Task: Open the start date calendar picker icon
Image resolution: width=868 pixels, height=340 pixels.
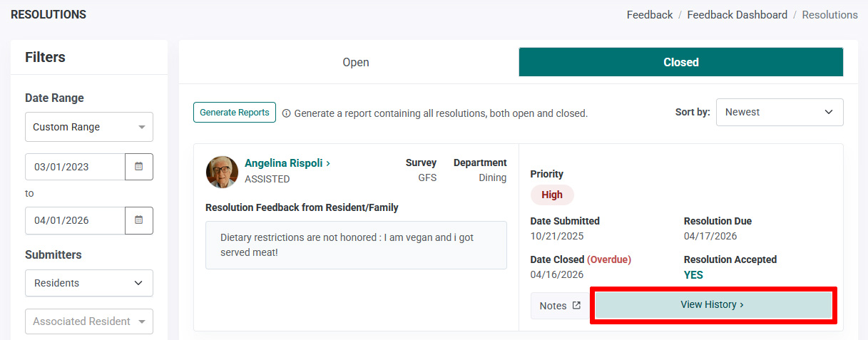Action: click(x=139, y=167)
